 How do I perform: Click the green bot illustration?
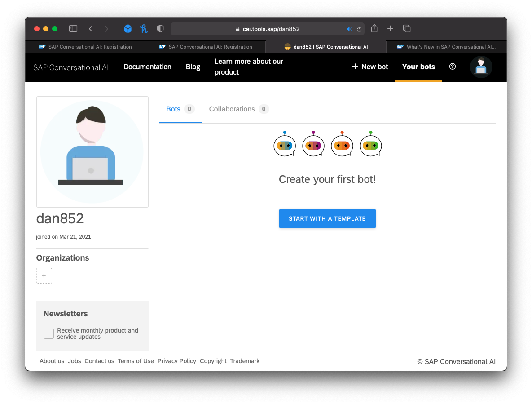point(371,144)
